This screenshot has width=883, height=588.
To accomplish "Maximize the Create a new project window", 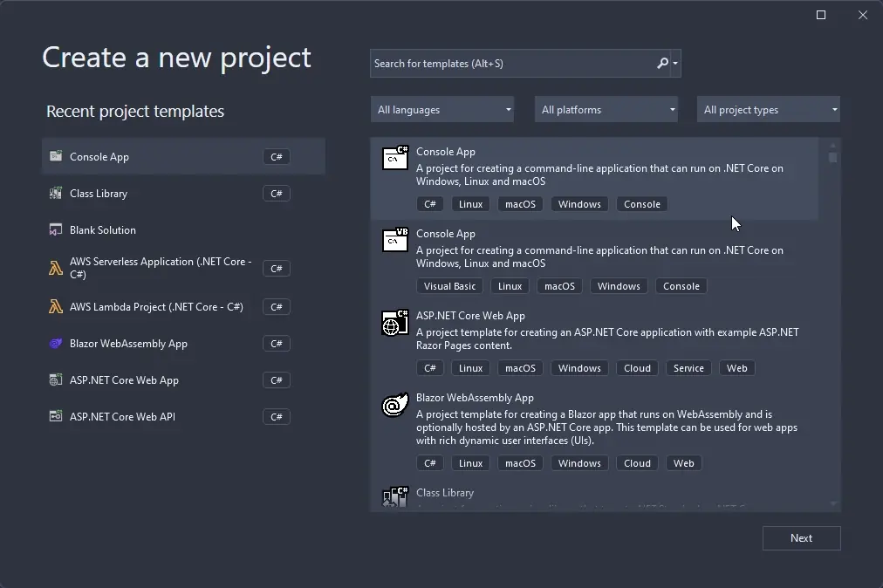I will (821, 15).
